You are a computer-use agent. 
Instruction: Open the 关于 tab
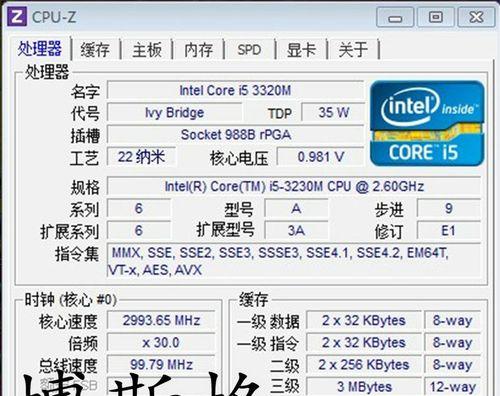[353, 50]
